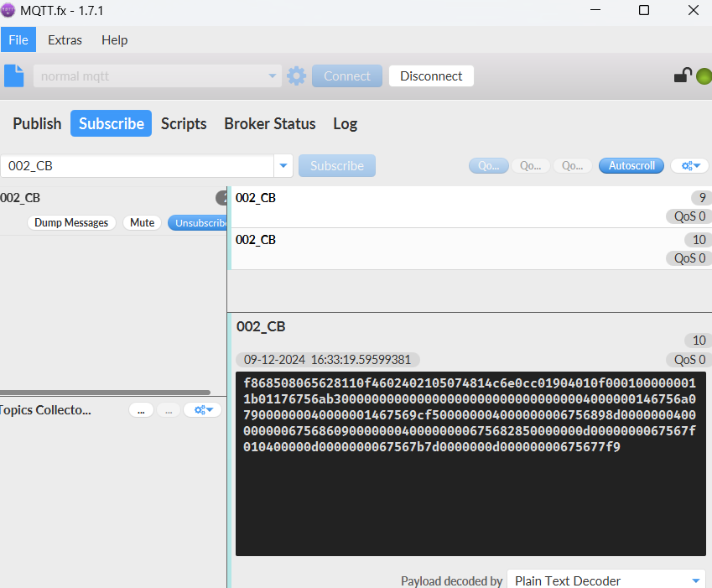Open the File menu

tap(18, 40)
